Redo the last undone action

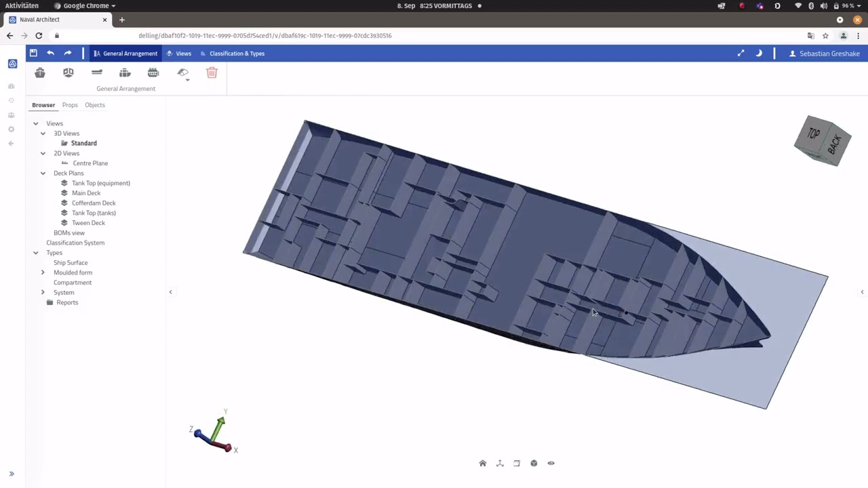pyautogui.click(x=68, y=53)
